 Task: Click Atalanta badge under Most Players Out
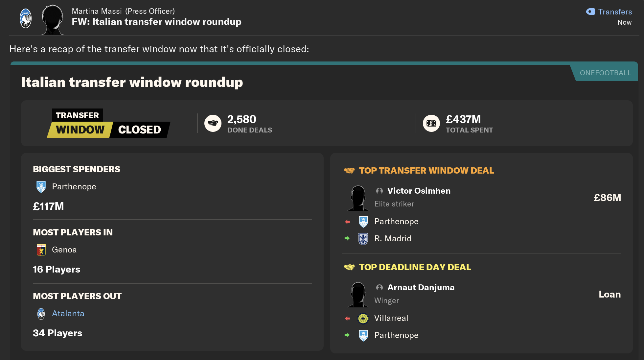click(x=41, y=314)
